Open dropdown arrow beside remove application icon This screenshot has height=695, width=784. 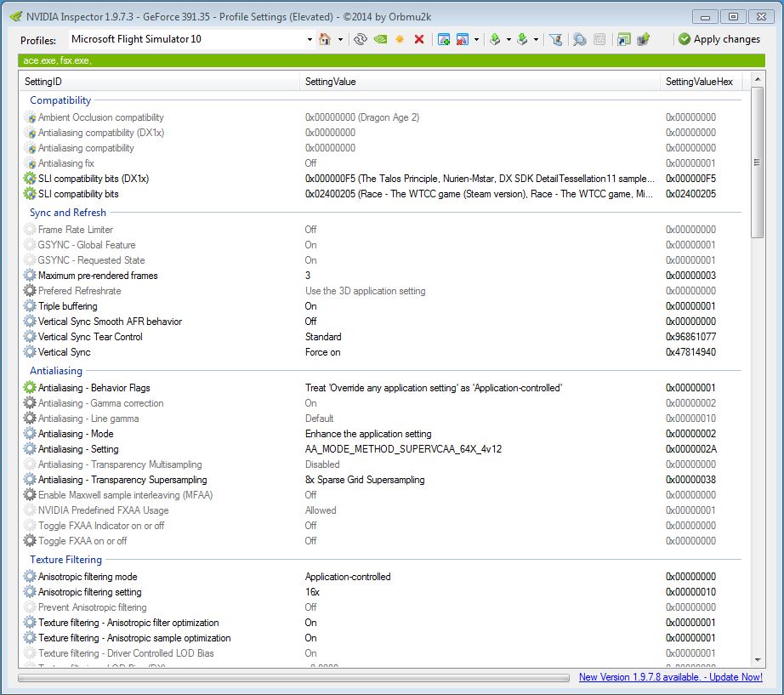(x=476, y=39)
